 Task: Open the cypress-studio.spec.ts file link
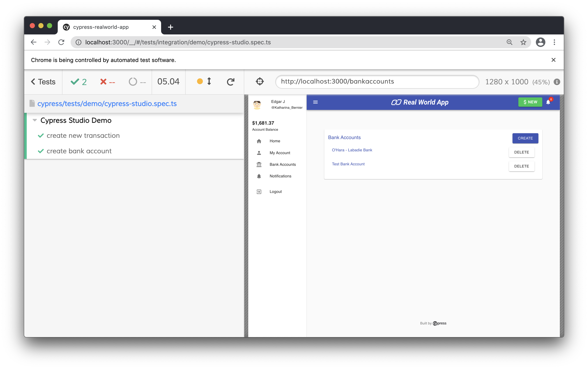click(107, 104)
